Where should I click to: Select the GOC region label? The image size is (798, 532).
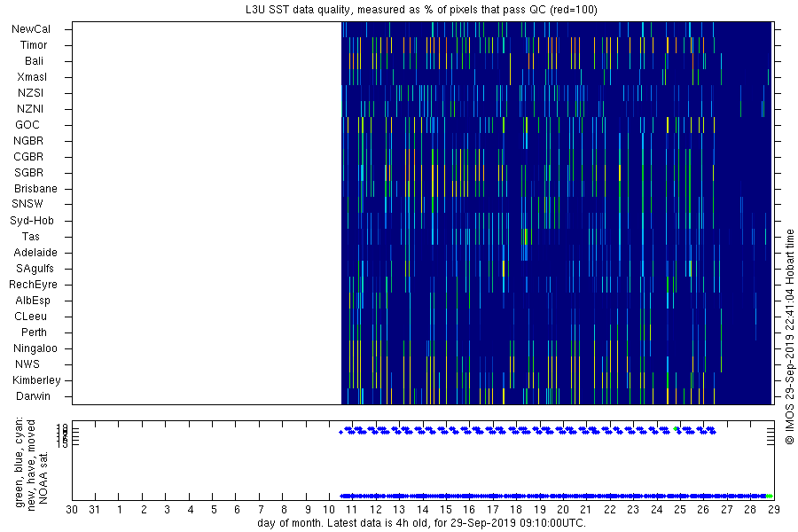tap(27, 125)
